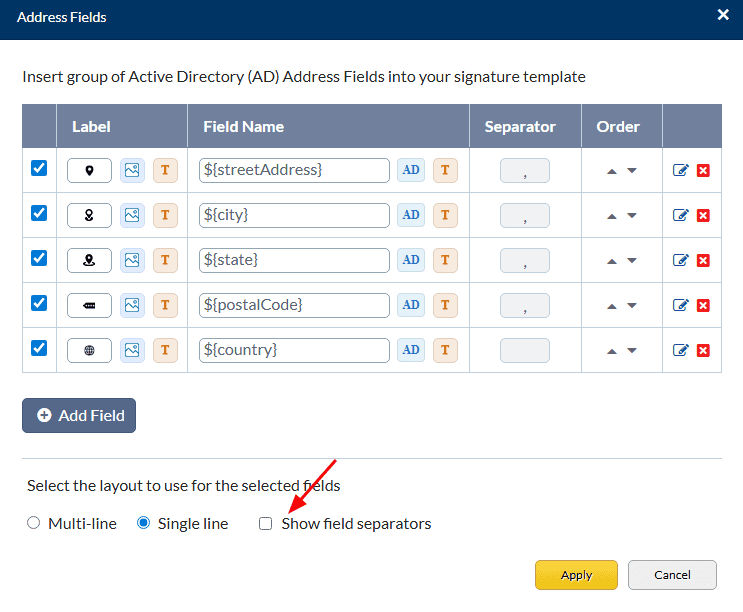
Task: Edit the ${city} row using pencil icon
Action: [x=681, y=216]
